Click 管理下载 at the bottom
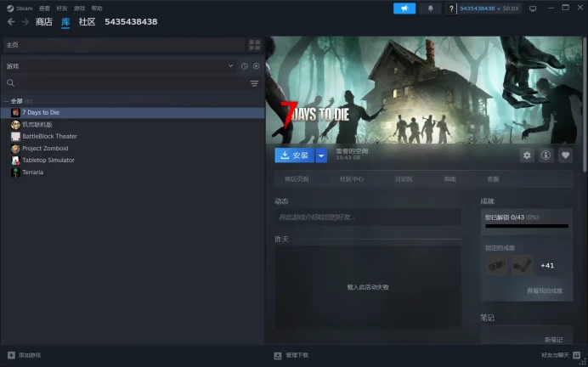588x367 pixels. [297, 355]
